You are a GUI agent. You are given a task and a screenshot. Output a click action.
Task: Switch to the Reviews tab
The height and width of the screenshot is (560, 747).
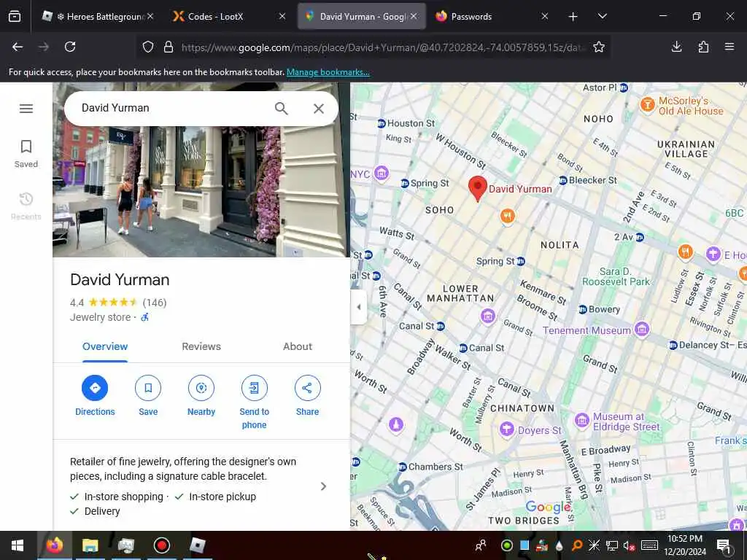[201, 346]
